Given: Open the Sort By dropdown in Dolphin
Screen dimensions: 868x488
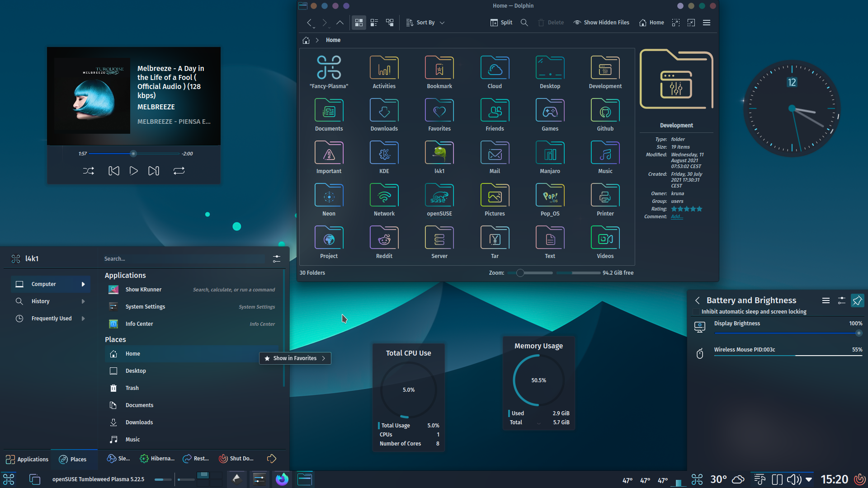Looking at the screenshot, I should coord(425,23).
